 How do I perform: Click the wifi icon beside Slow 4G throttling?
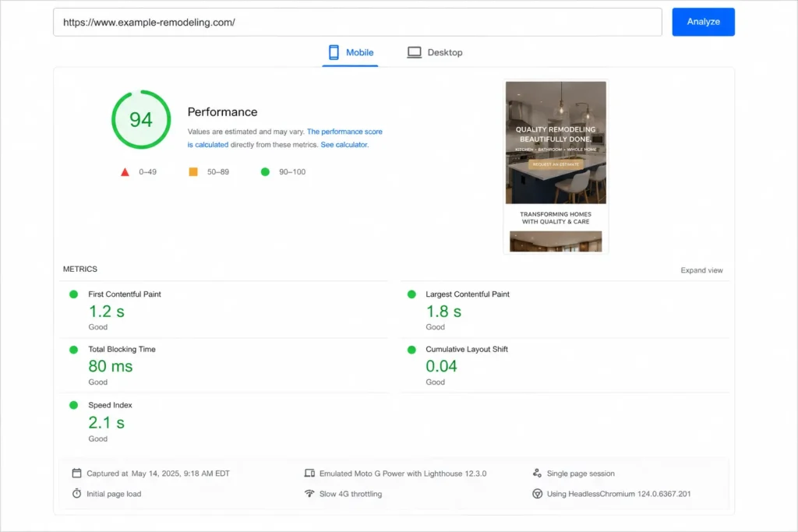coord(309,493)
